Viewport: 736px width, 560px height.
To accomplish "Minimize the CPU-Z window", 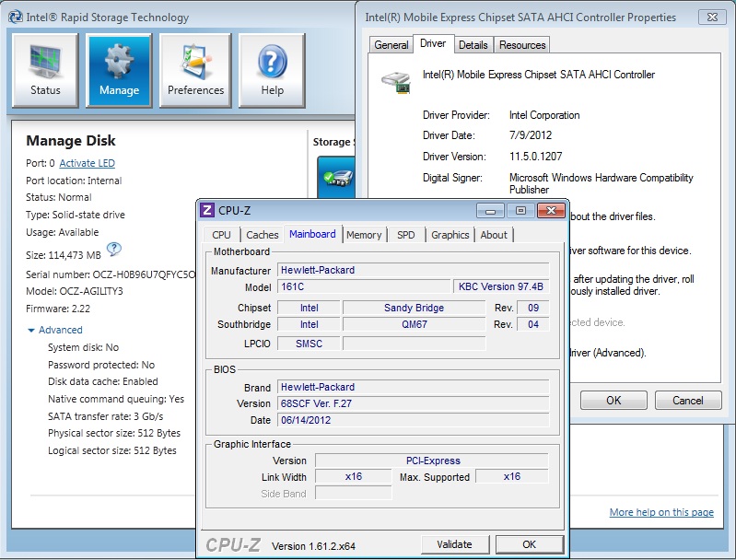I will [x=490, y=211].
